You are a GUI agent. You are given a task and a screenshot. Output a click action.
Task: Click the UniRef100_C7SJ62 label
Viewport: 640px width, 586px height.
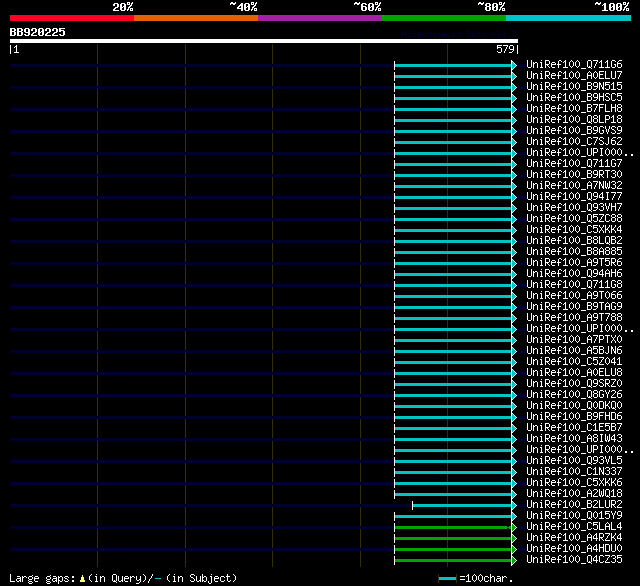[574, 142]
